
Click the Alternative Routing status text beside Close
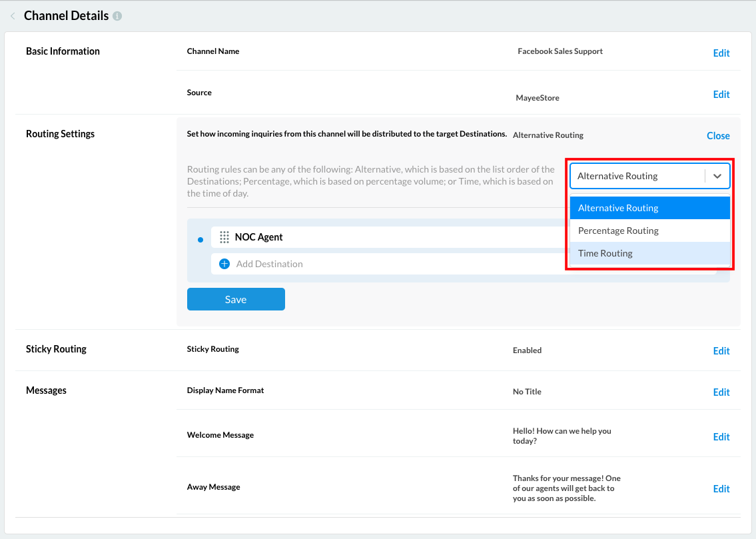(548, 135)
